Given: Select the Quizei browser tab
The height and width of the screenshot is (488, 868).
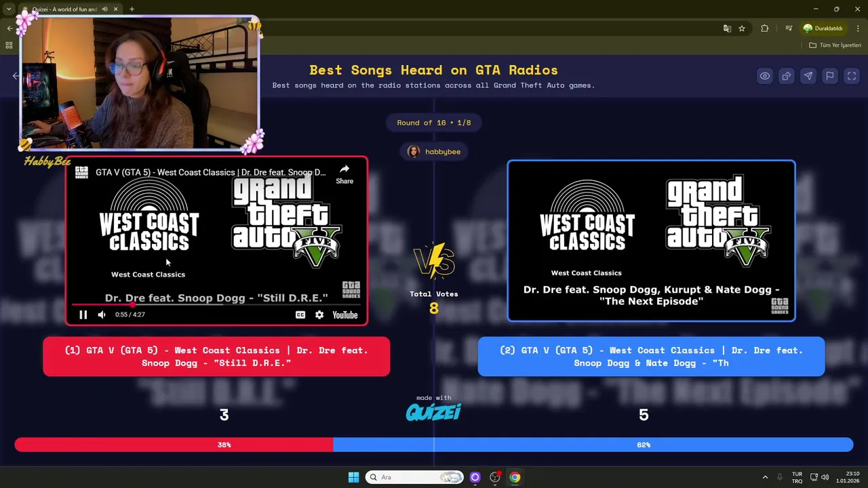Looking at the screenshot, I should [x=71, y=9].
